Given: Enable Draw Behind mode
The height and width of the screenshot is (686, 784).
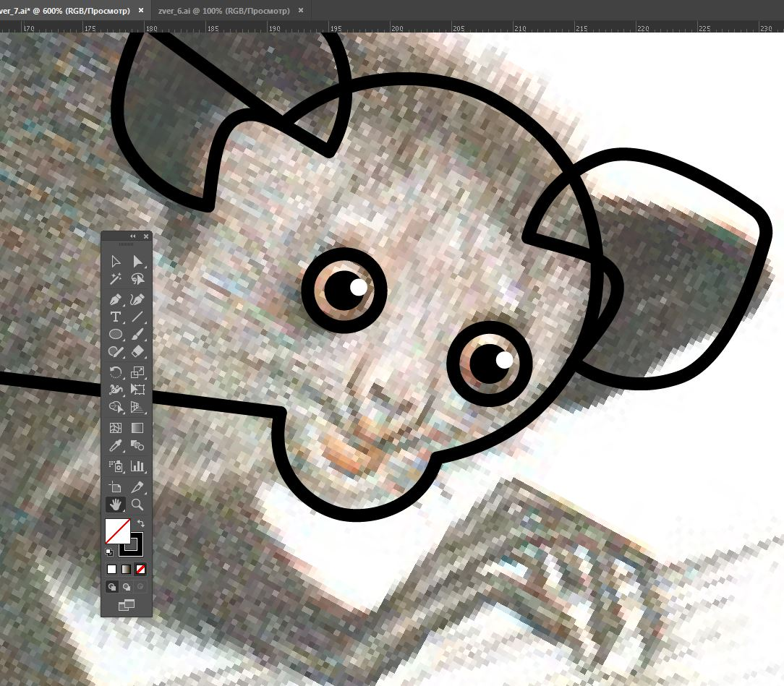Looking at the screenshot, I should pos(127,586).
